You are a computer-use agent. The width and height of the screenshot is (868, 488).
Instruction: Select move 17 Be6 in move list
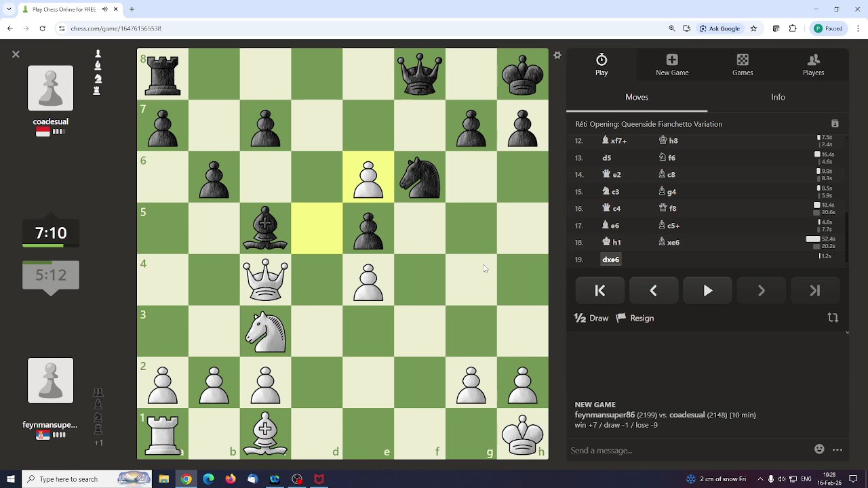611,226
